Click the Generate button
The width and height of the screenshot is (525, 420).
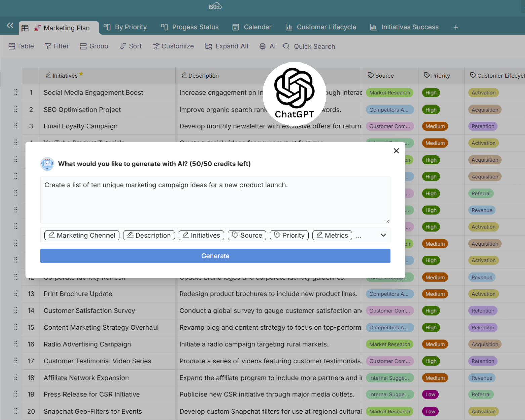pyautogui.click(x=215, y=256)
